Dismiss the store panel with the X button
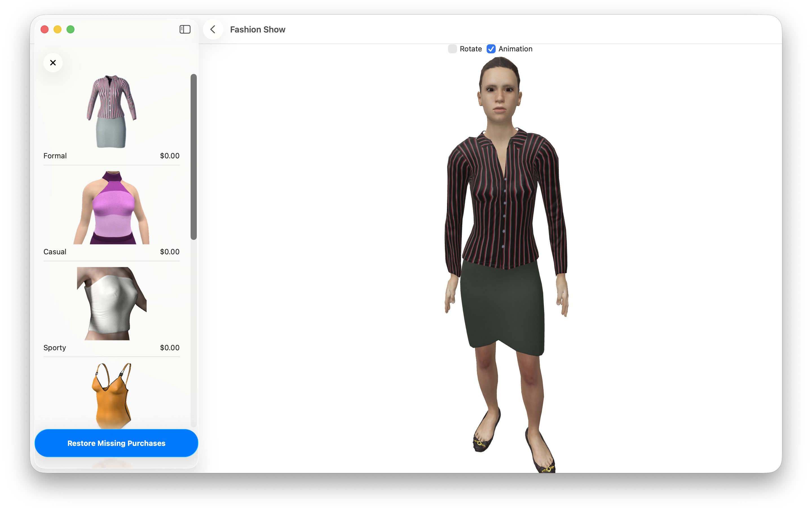Image resolution: width=812 pixels, height=508 pixels. [x=53, y=62]
